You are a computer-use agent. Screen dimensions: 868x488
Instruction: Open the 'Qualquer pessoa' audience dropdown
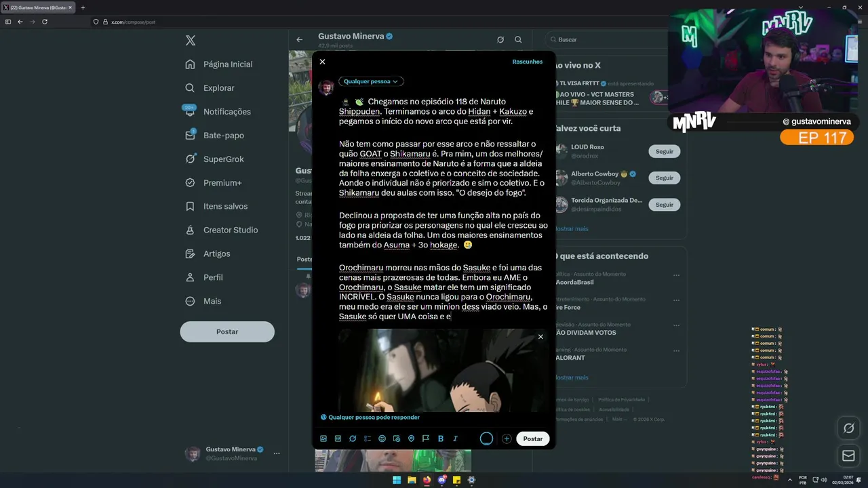point(371,81)
